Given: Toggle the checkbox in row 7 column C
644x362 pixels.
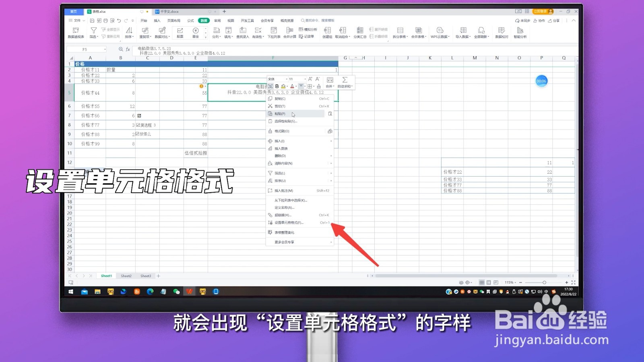Looking at the screenshot, I should [139, 116].
